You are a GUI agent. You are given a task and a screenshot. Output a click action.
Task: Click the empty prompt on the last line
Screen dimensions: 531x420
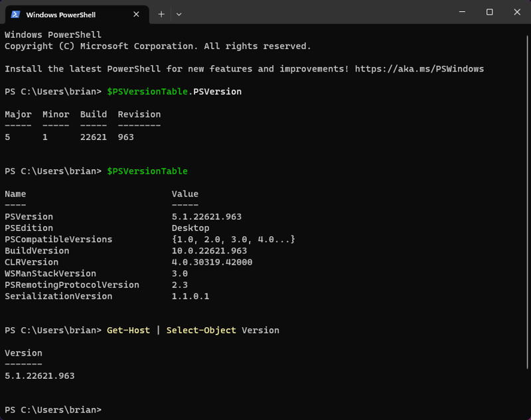[53, 410]
